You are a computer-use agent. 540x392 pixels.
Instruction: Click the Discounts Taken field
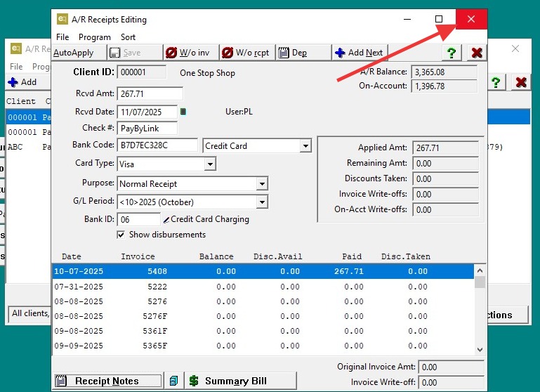pyautogui.click(x=446, y=178)
